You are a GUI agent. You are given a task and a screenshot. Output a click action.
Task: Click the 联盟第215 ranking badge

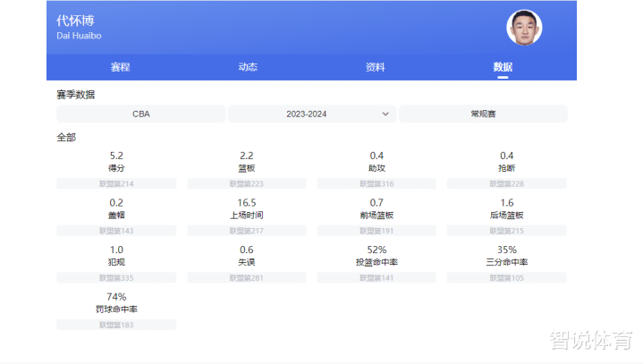pos(507,231)
